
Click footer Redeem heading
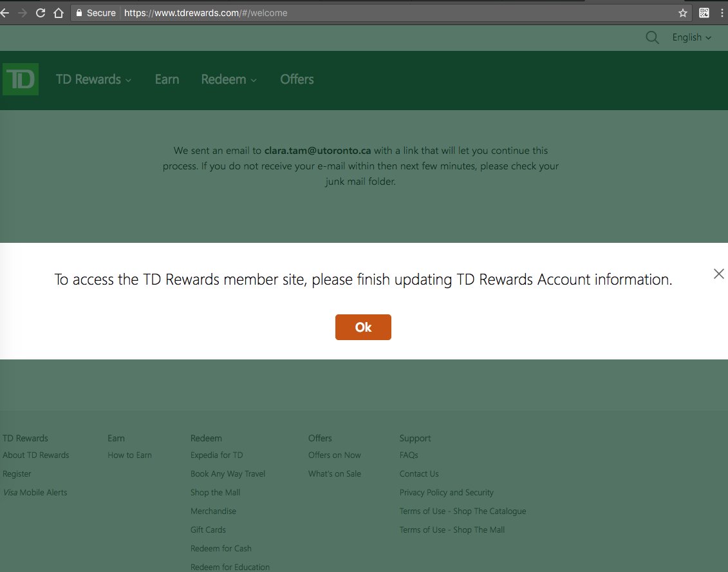[x=206, y=438]
